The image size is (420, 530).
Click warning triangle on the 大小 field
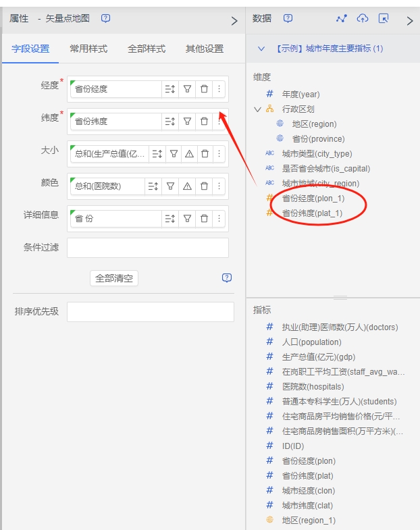(189, 154)
